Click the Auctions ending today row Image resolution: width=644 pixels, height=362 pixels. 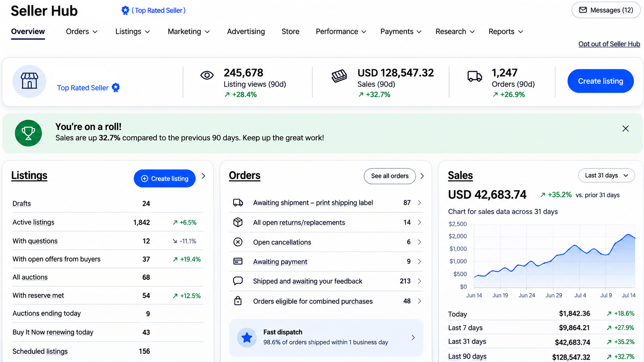click(108, 313)
